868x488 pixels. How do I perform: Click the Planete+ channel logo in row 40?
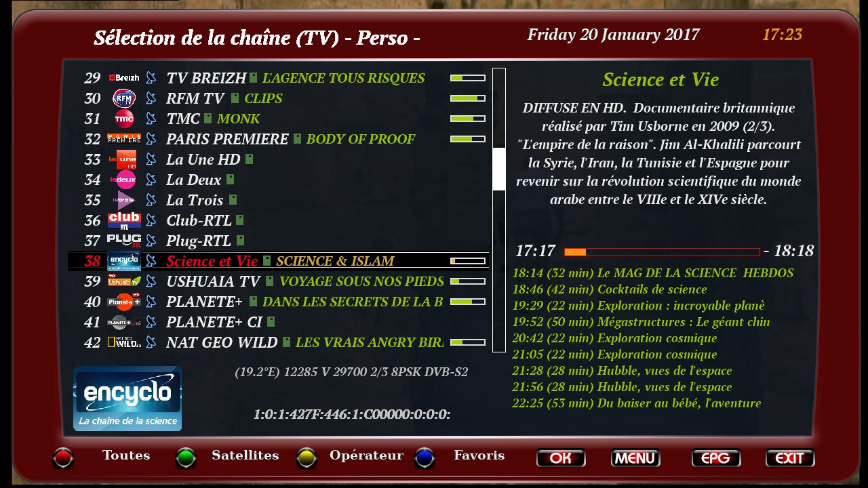pos(124,302)
